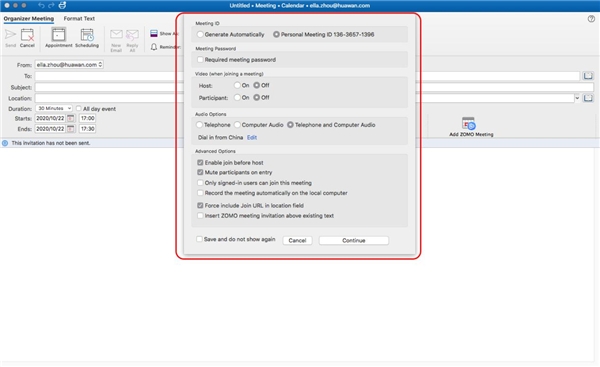Open calendar picker for Ends date
The height and width of the screenshot is (367, 600).
pyautogui.click(x=71, y=129)
